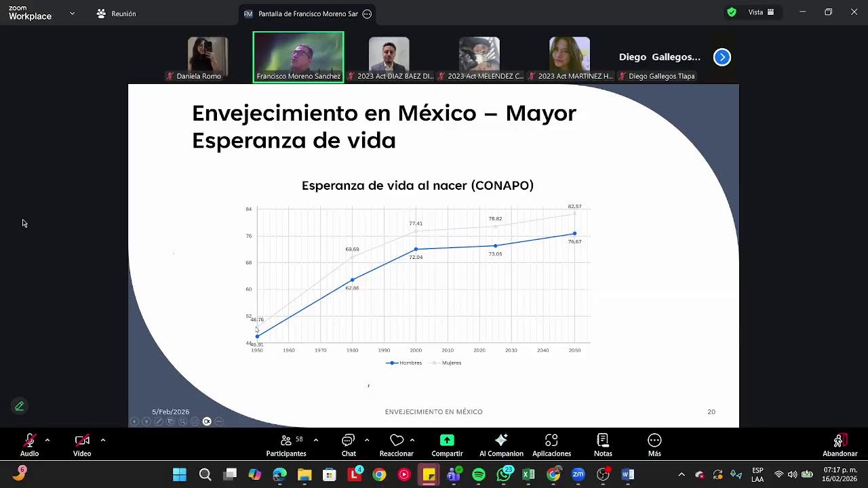This screenshot has width=868, height=488.
Task: Open Microsoft Store from taskbar
Action: click(x=330, y=474)
